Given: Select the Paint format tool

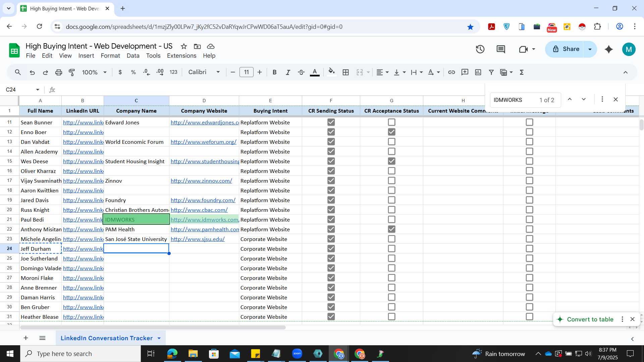Looking at the screenshot, I should pyautogui.click(x=72, y=72).
